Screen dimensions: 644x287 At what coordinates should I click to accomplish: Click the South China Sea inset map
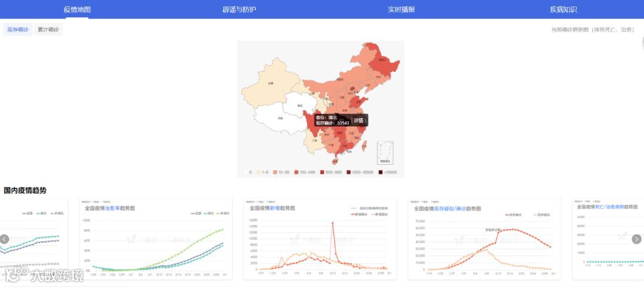pyautogui.click(x=385, y=153)
